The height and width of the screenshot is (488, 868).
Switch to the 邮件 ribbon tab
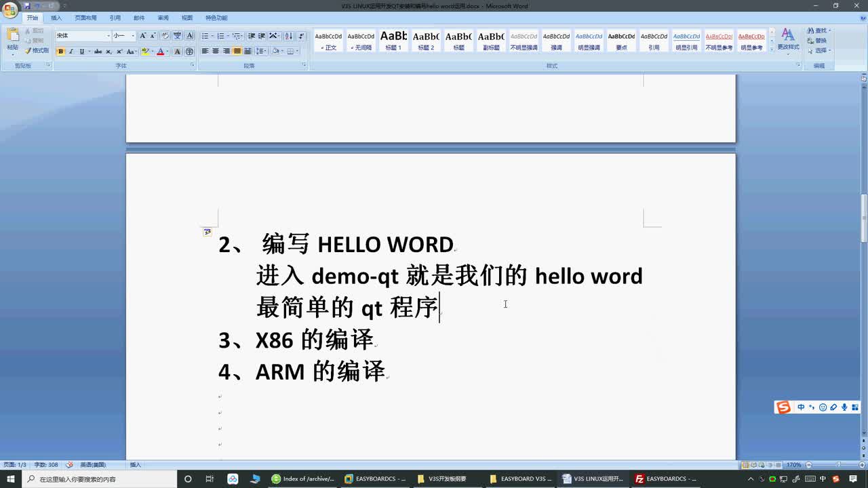pos(139,18)
